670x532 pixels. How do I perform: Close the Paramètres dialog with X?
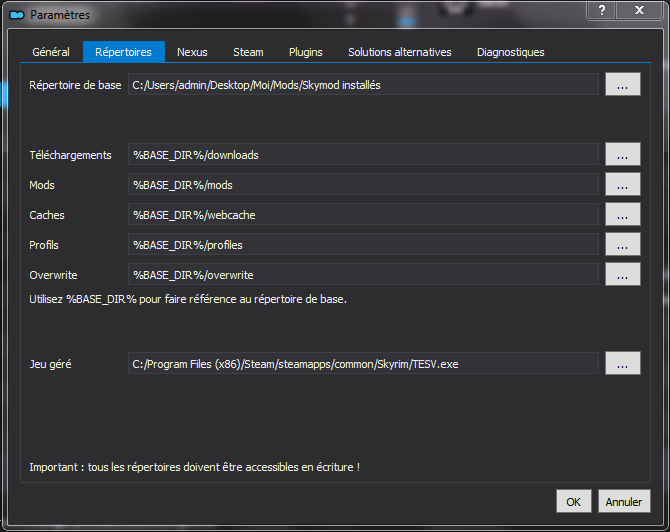pyautogui.click(x=639, y=10)
